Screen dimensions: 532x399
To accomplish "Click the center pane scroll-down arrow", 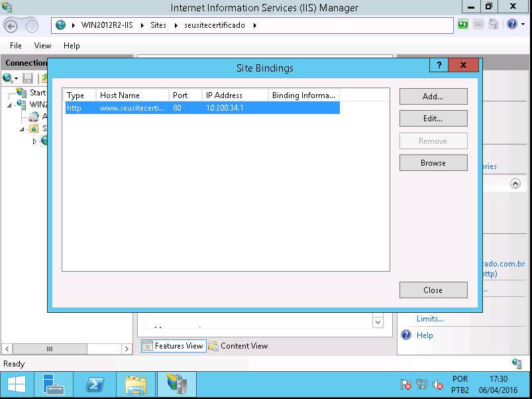I will (378, 322).
